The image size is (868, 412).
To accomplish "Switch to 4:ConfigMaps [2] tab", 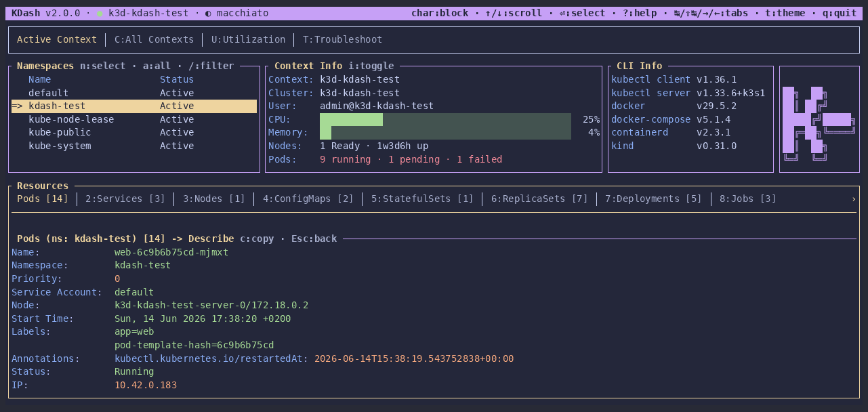I will (x=308, y=199).
